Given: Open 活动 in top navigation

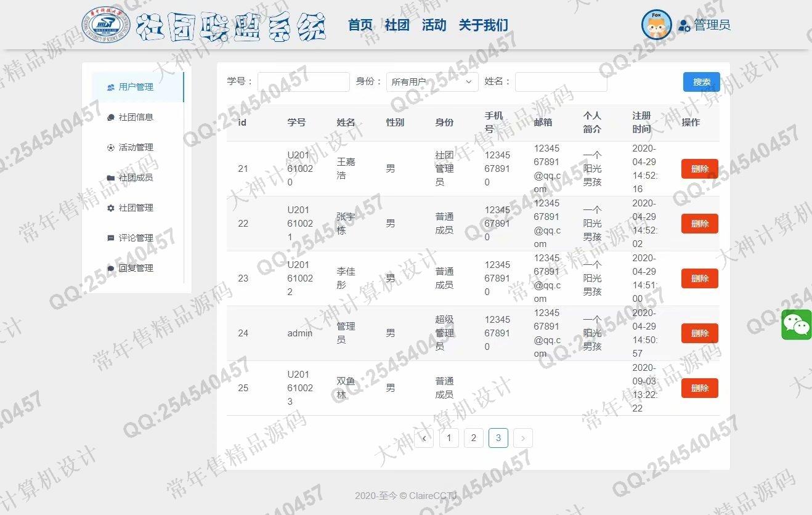Looking at the screenshot, I should coord(434,25).
